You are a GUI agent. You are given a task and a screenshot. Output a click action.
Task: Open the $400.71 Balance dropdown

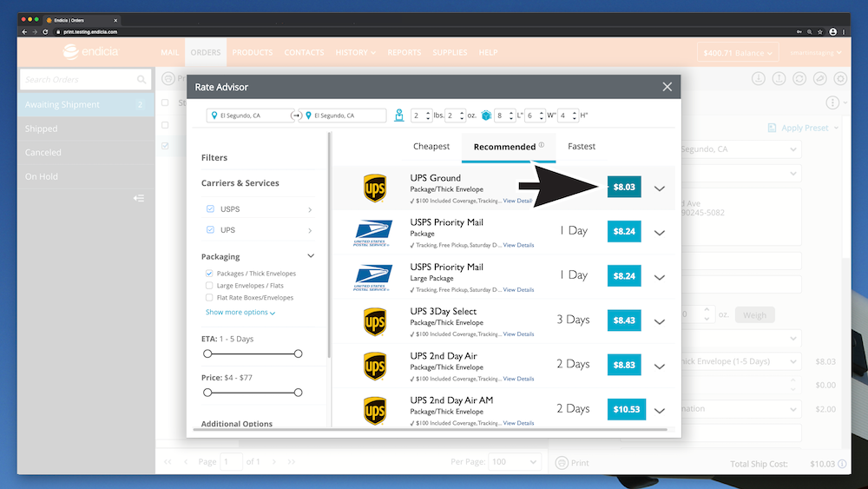coord(737,53)
